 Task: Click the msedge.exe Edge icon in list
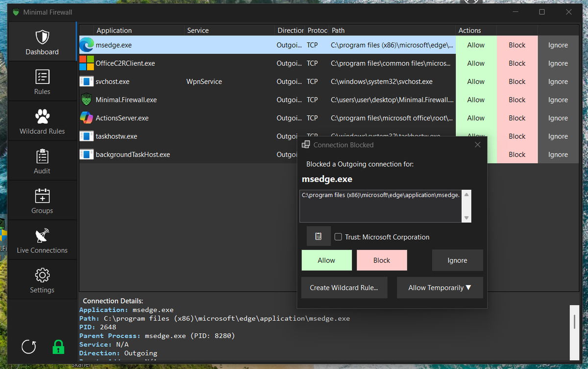click(x=87, y=45)
